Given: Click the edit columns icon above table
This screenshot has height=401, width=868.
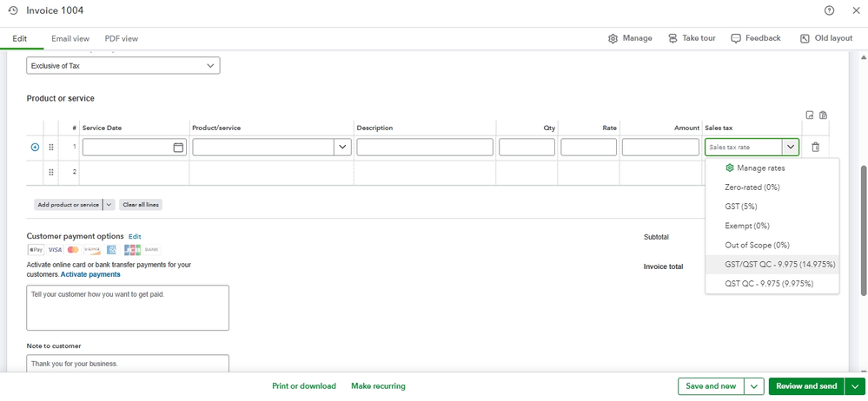Looking at the screenshot, I should 810,115.
